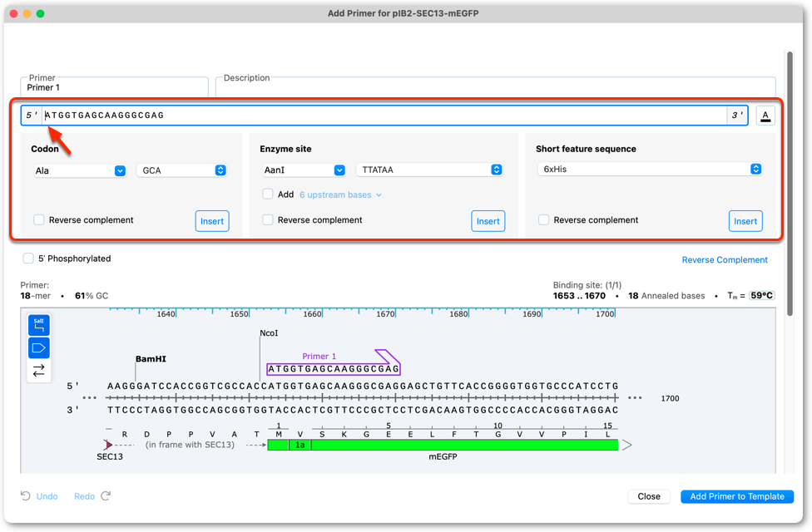Click the Redo arrow icon
The image size is (812, 532).
click(106, 495)
